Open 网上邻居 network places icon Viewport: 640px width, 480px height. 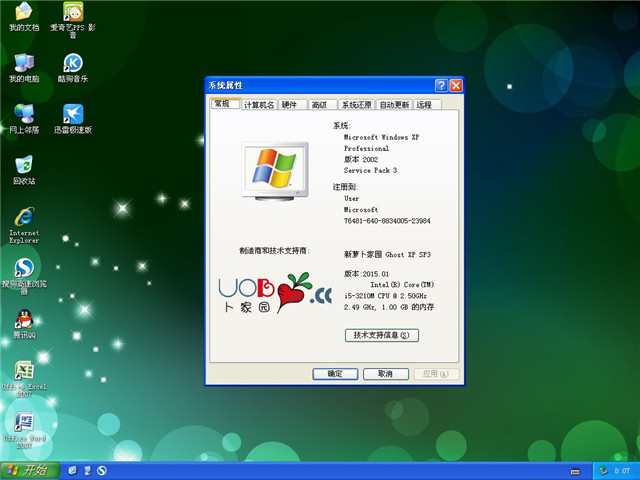(23, 114)
